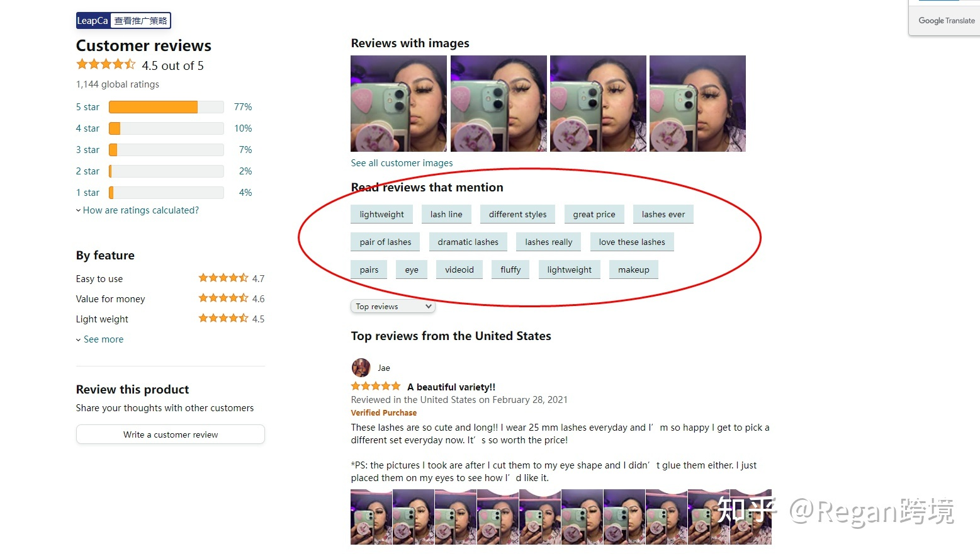Open Jae's reviewer profile avatar
The image size is (980, 556).
pyautogui.click(x=361, y=368)
